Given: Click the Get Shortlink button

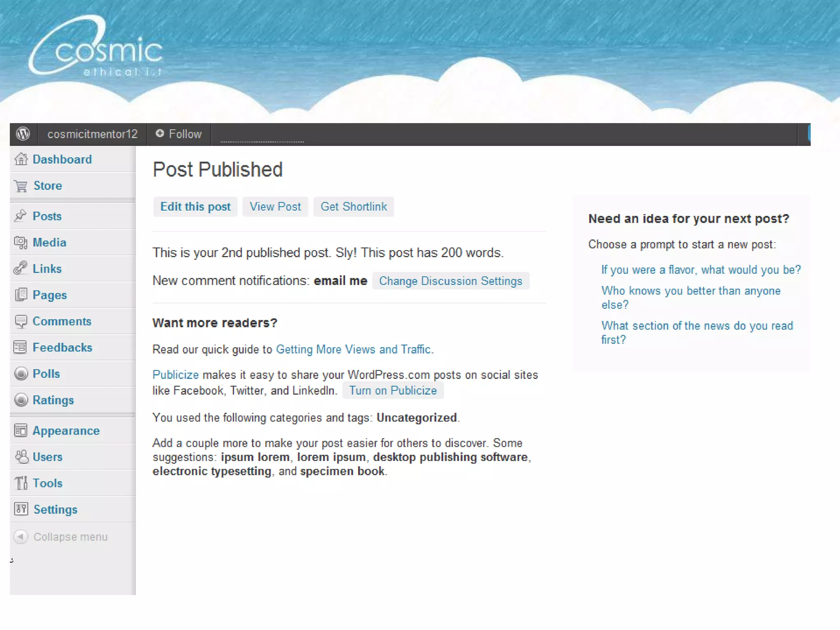Looking at the screenshot, I should pos(354,207).
